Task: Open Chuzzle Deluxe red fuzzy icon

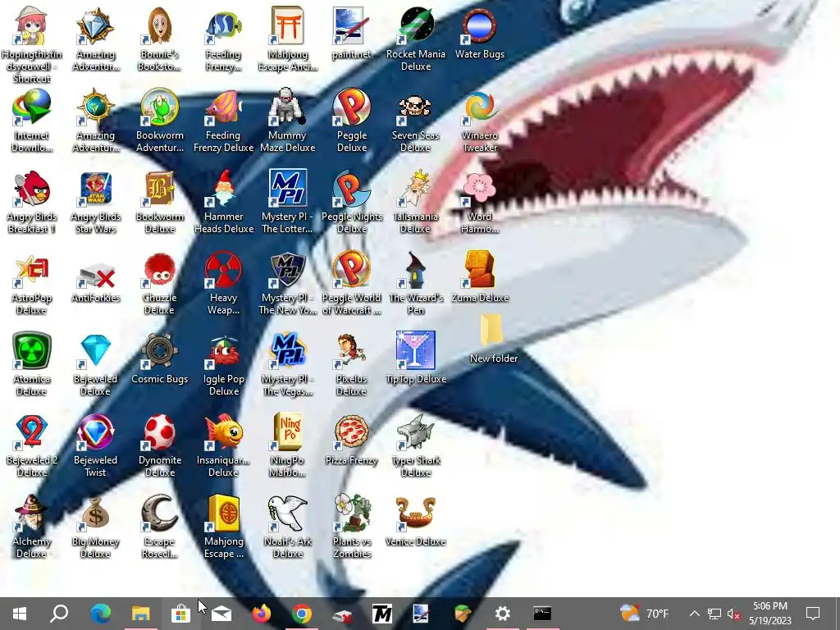Action: pyautogui.click(x=160, y=269)
